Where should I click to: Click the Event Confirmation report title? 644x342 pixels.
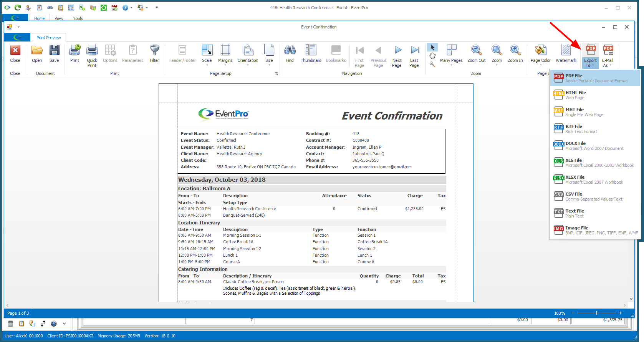tap(392, 116)
